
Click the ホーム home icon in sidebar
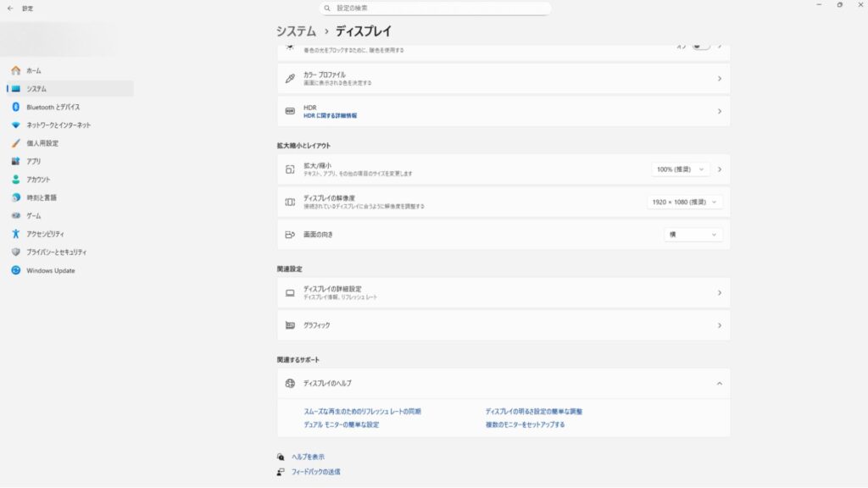coord(15,70)
